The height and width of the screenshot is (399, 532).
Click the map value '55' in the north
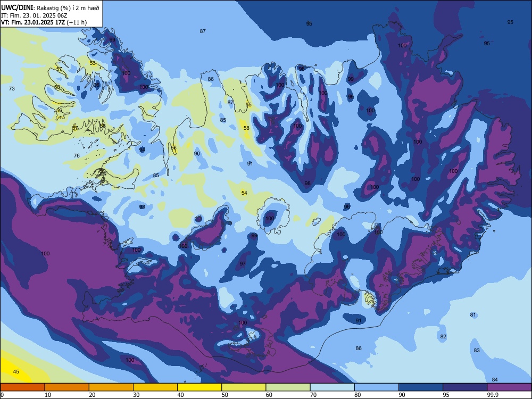pyautogui.click(x=248, y=104)
